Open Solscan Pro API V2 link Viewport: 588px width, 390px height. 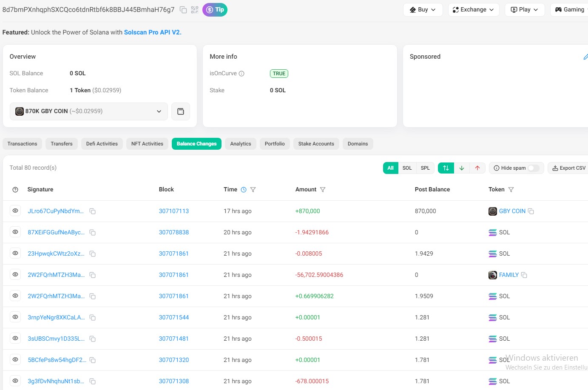(153, 32)
